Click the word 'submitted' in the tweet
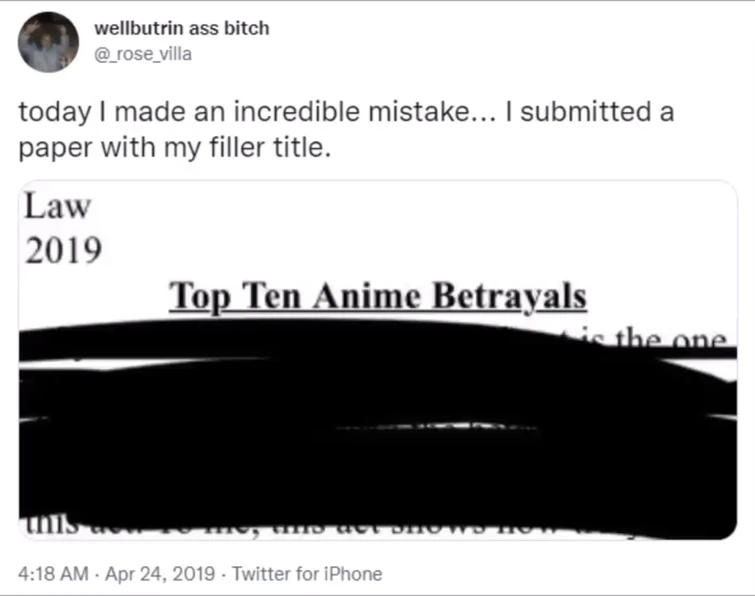 click(x=586, y=112)
